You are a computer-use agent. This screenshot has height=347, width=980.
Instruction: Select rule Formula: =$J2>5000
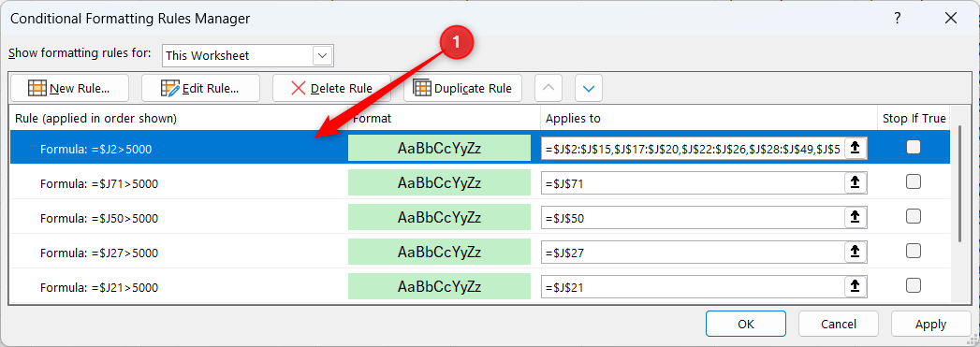point(95,149)
